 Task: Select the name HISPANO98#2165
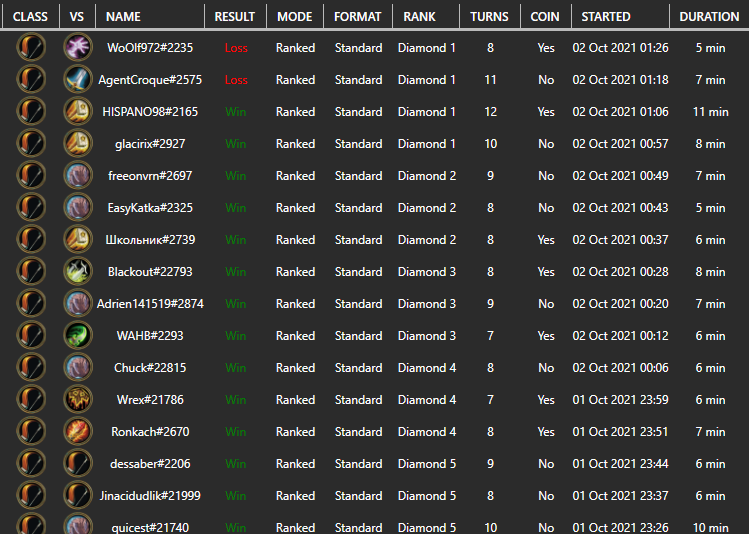[150, 112]
